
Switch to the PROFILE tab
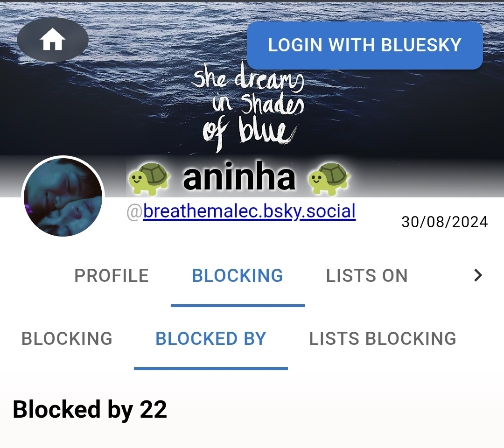click(x=112, y=276)
